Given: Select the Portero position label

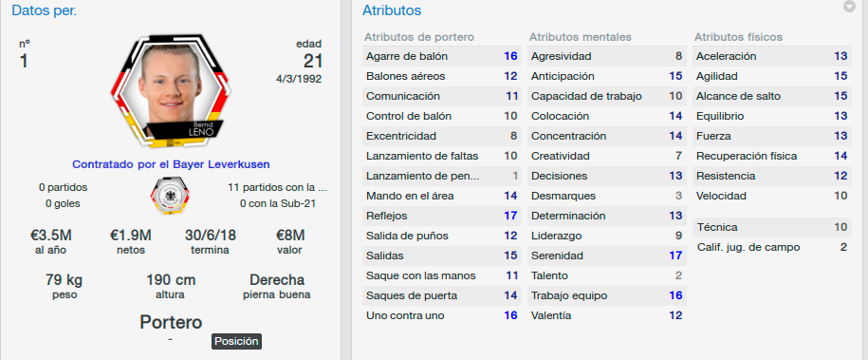Looking at the screenshot, I should tap(171, 322).
